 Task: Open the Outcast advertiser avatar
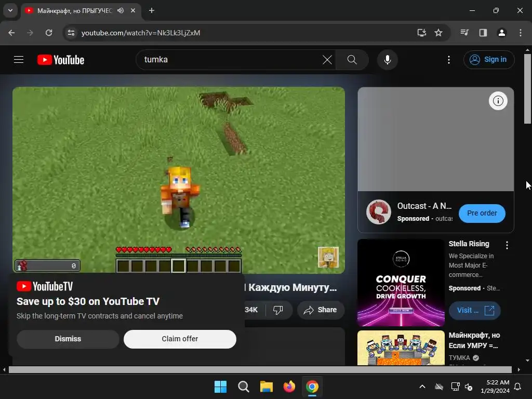(x=379, y=212)
